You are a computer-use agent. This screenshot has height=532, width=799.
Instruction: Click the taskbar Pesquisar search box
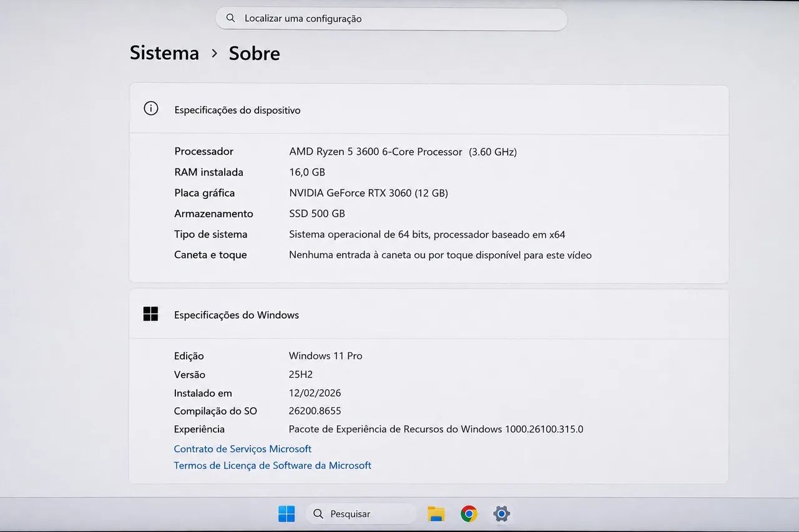point(361,514)
